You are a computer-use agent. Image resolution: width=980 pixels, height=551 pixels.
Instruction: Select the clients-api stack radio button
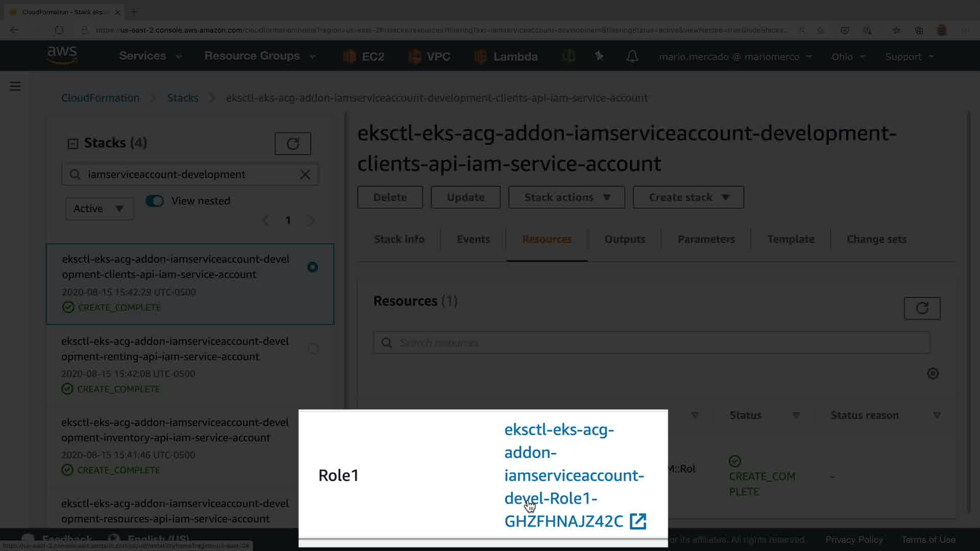click(312, 267)
